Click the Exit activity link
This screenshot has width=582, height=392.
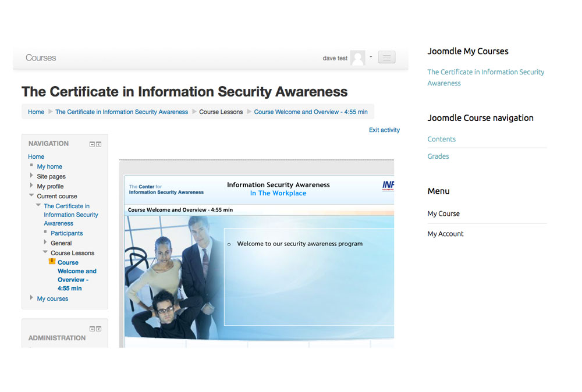pos(384,130)
